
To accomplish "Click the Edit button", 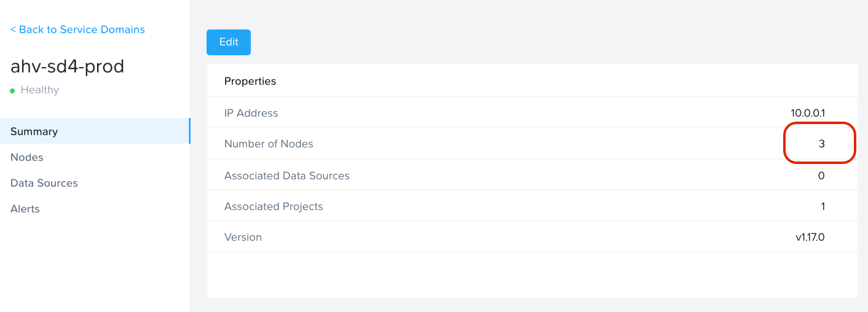I will pyautogui.click(x=229, y=42).
